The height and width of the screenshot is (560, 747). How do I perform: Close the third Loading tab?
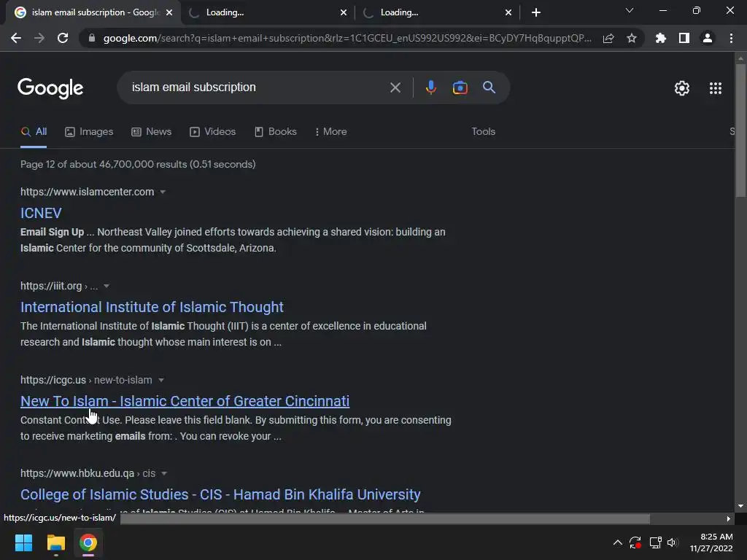coord(508,12)
